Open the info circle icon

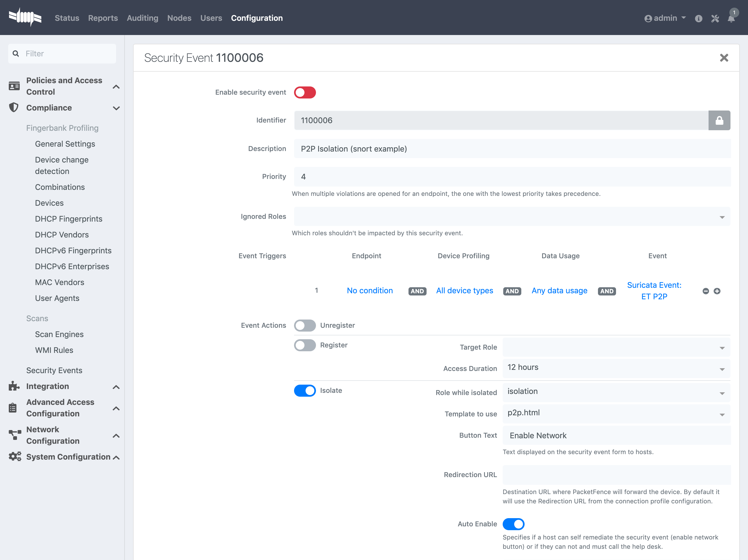click(x=699, y=19)
